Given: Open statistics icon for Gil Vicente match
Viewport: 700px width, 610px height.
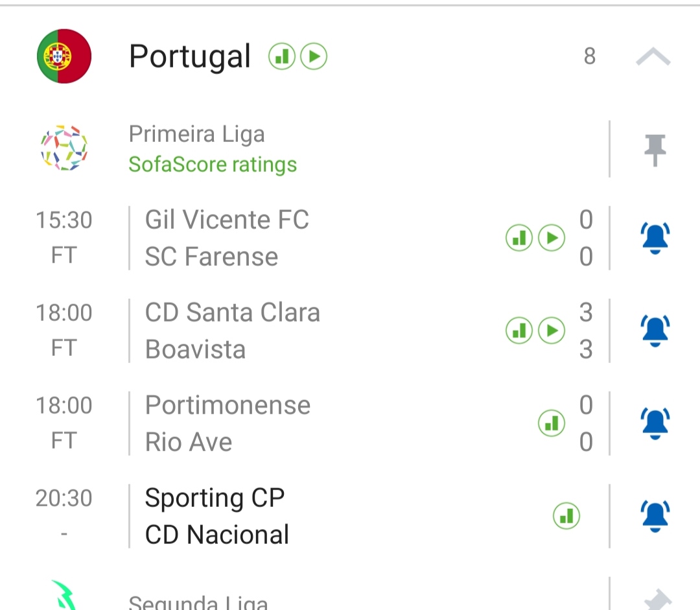Looking at the screenshot, I should [519, 239].
